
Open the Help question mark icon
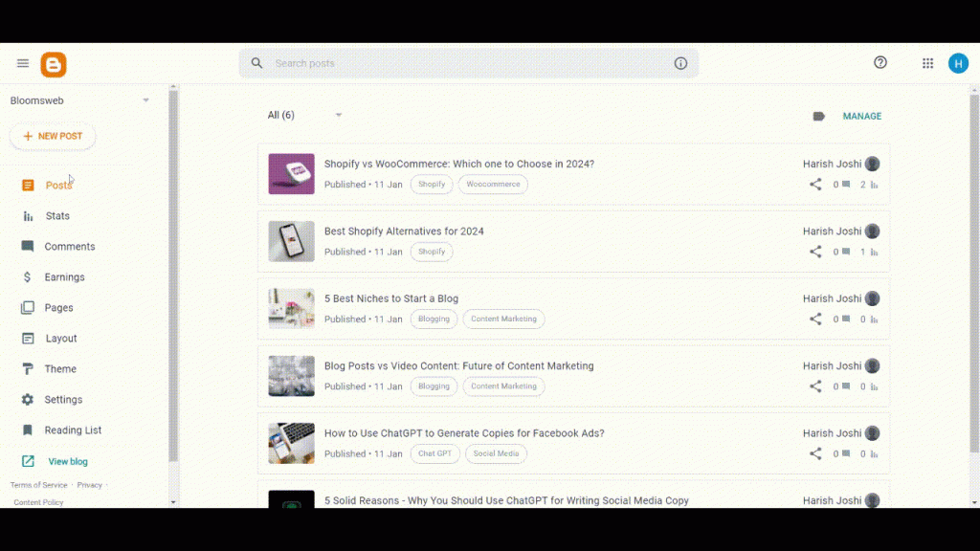point(880,62)
